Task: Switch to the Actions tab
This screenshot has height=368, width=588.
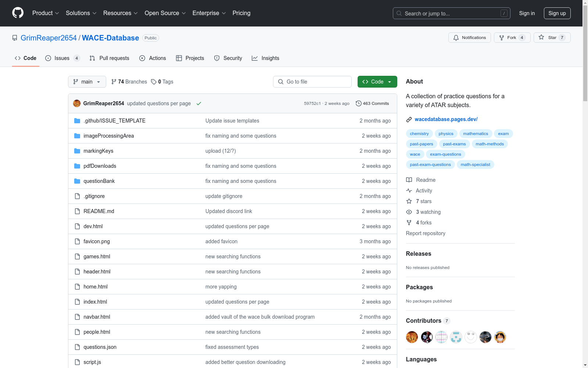Action: pyautogui.click(x=153, y=58)
